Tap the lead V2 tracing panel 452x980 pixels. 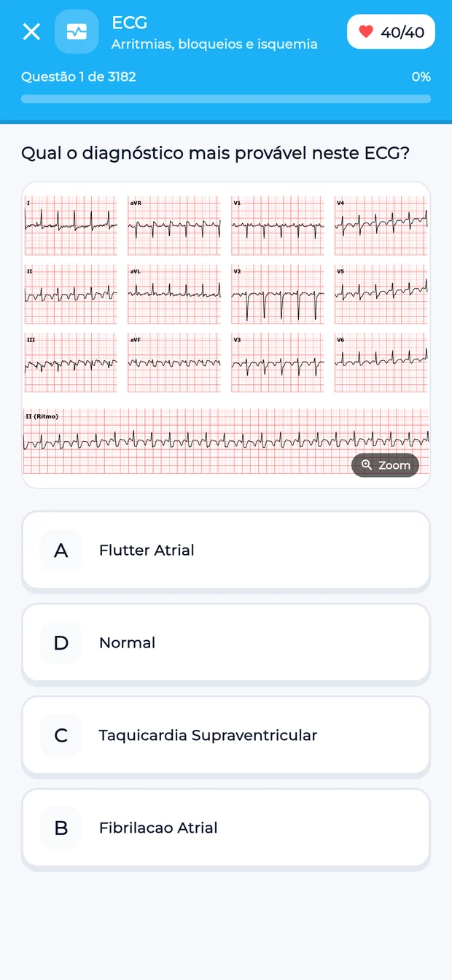click(x=278, y=295)
